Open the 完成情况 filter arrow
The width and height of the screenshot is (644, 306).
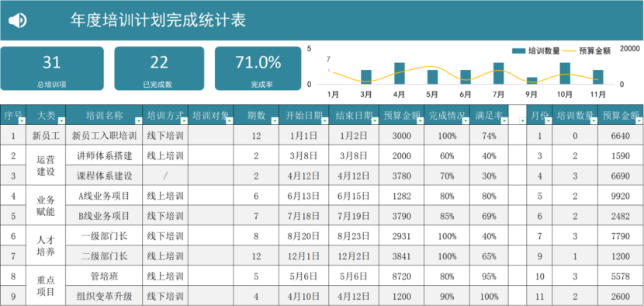point(466,120)
